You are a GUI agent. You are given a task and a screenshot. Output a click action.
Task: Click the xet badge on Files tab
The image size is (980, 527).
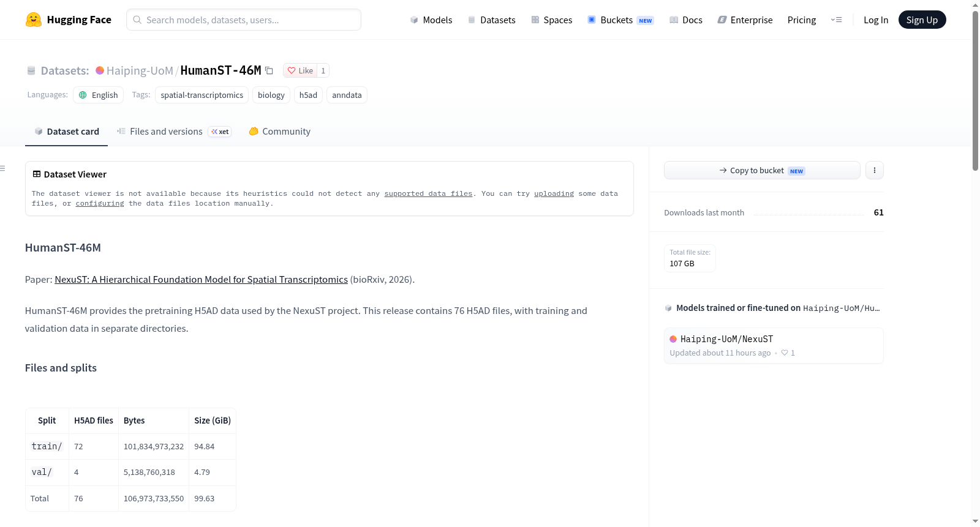pyautogui.click(x=220, y=132)
